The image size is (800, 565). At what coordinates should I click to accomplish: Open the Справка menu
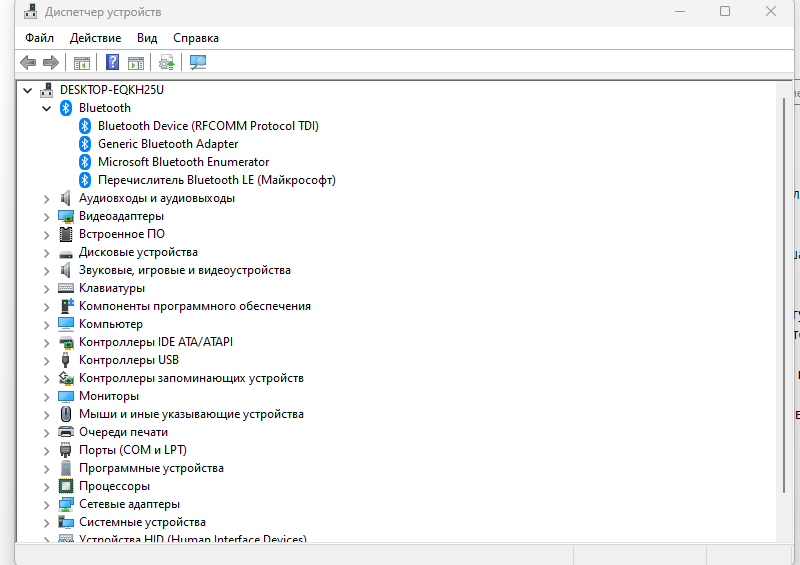point(196,38)
